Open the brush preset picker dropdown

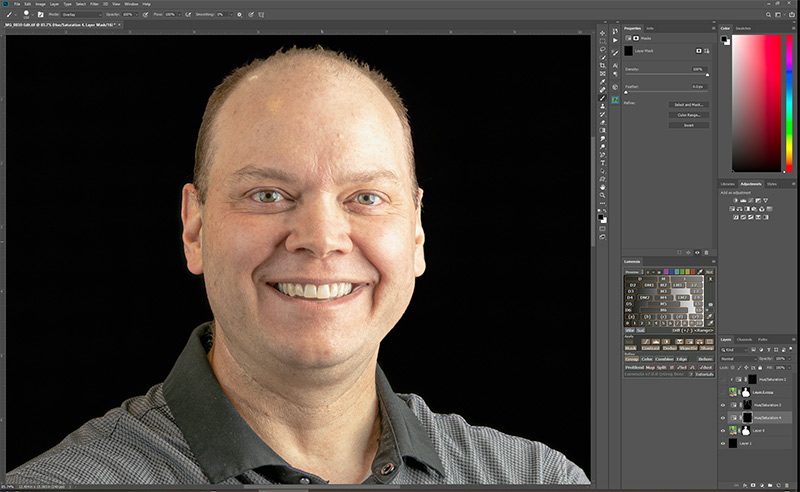tap(33, 15)
